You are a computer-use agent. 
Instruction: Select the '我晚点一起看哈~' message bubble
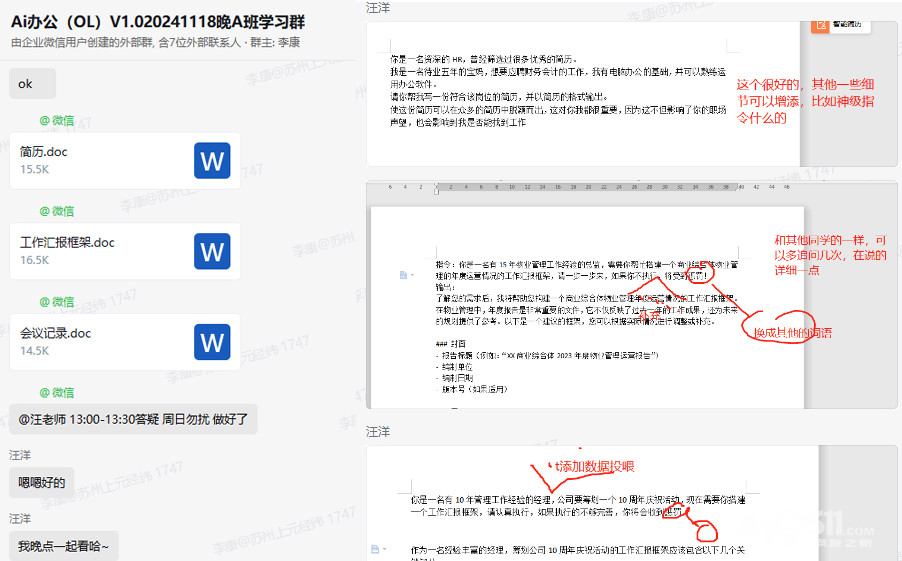pyautogui.click(x=64, y=546)
